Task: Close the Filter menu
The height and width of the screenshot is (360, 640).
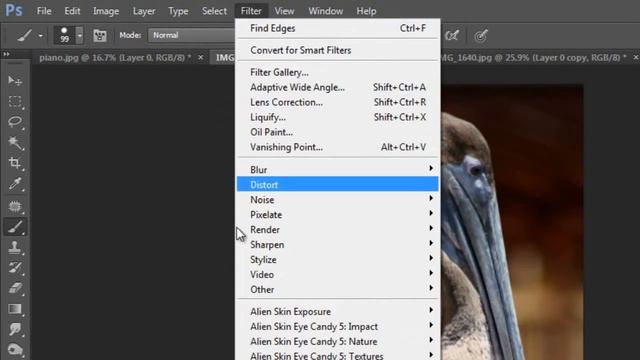Action: 251,11
